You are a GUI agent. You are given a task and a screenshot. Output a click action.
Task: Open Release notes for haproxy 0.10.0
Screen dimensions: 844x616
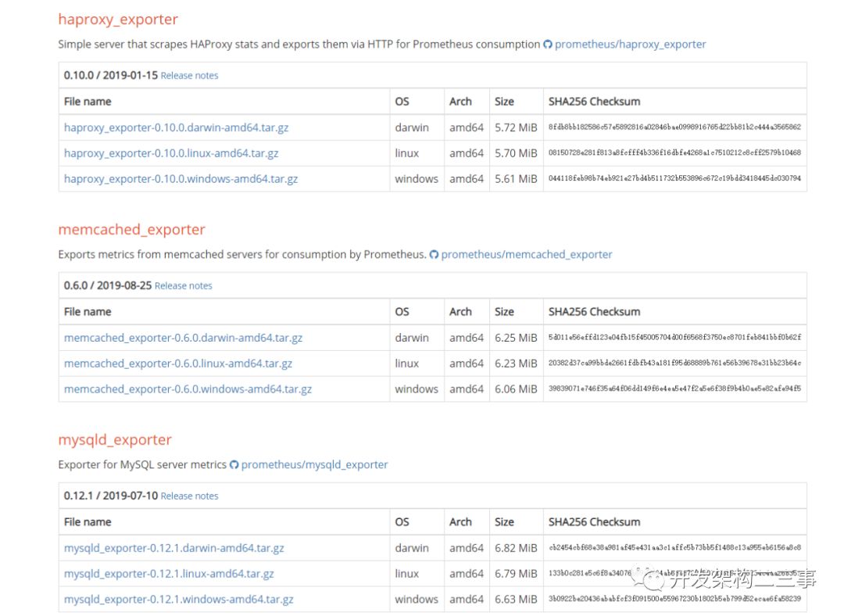(x=189, y=76)
